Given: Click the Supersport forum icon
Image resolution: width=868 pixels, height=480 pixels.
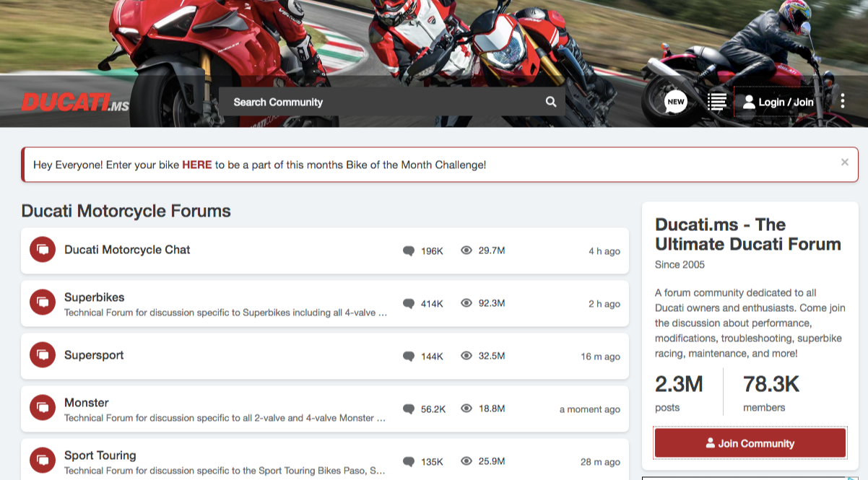Looking at the screenshot, I should pyautogui.click(x=43, y=356).
